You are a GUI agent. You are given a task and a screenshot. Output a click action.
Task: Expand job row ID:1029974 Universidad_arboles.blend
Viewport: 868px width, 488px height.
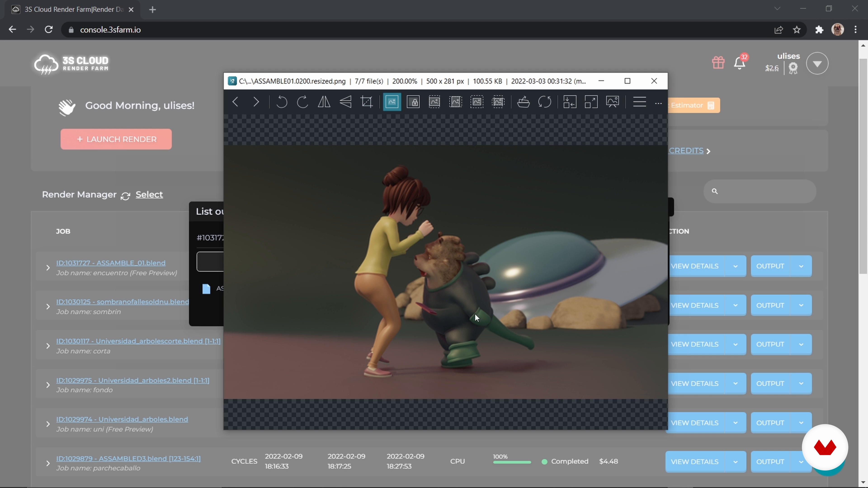pos(48,424)
